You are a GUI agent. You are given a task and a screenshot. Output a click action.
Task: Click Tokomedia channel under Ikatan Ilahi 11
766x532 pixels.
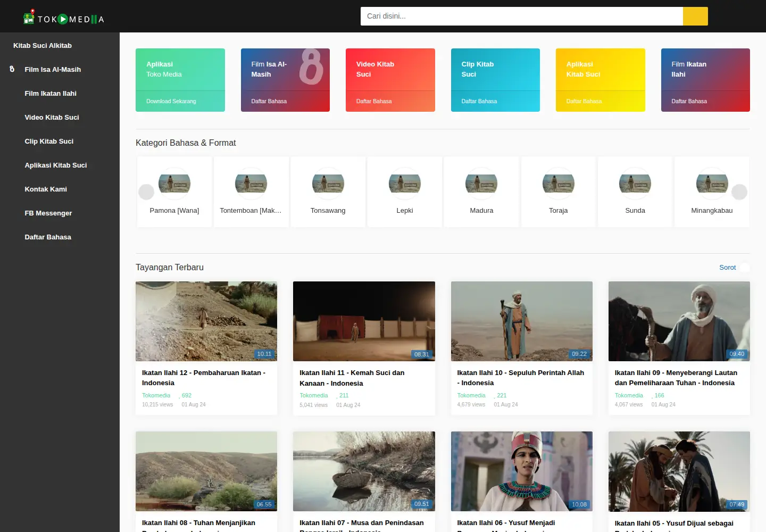[314, 395]
